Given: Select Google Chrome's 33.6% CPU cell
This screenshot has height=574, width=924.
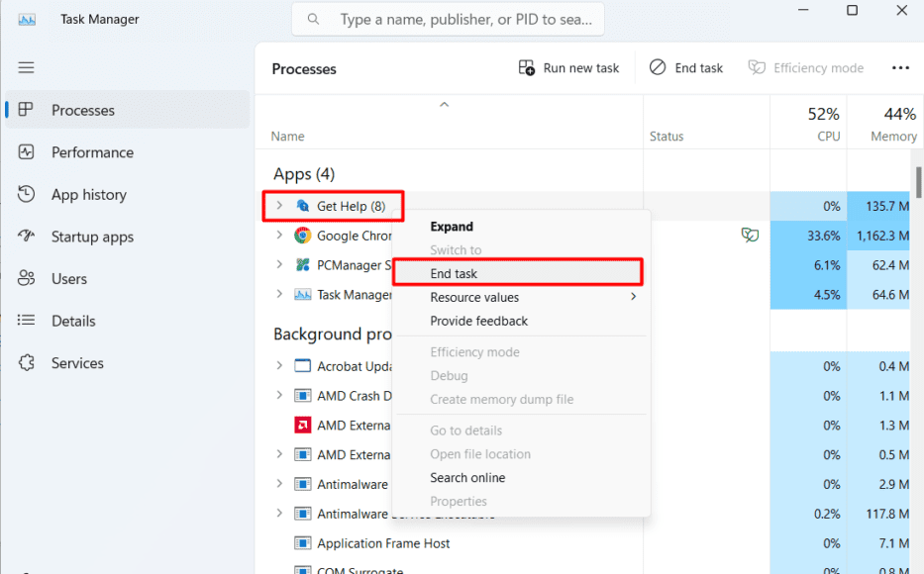Looking at the screenshot, I should point(808,236).
